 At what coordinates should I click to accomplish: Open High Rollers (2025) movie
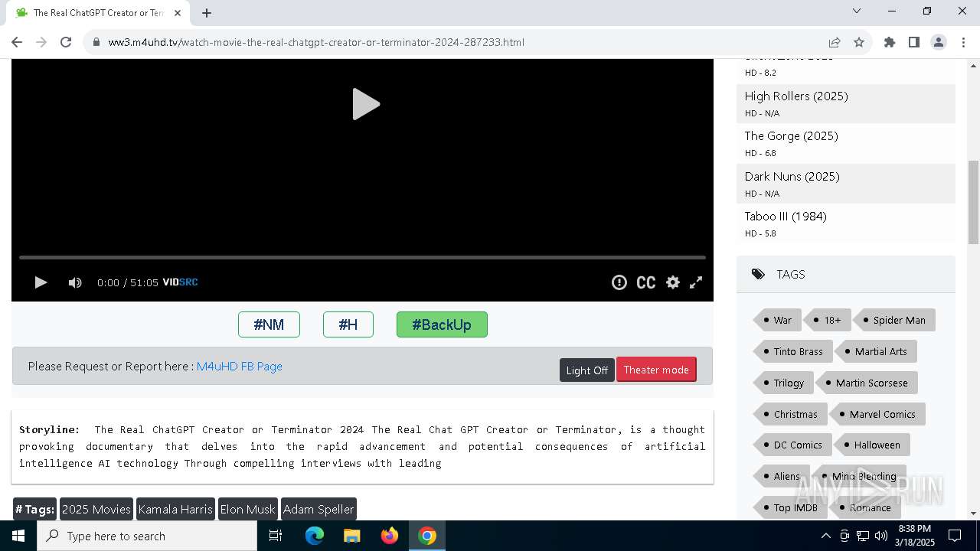[x=796, y=96]
